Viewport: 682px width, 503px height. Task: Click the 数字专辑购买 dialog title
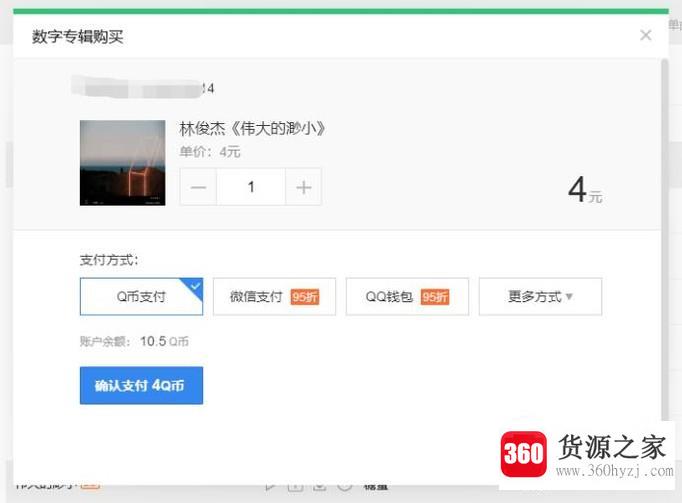77,37
